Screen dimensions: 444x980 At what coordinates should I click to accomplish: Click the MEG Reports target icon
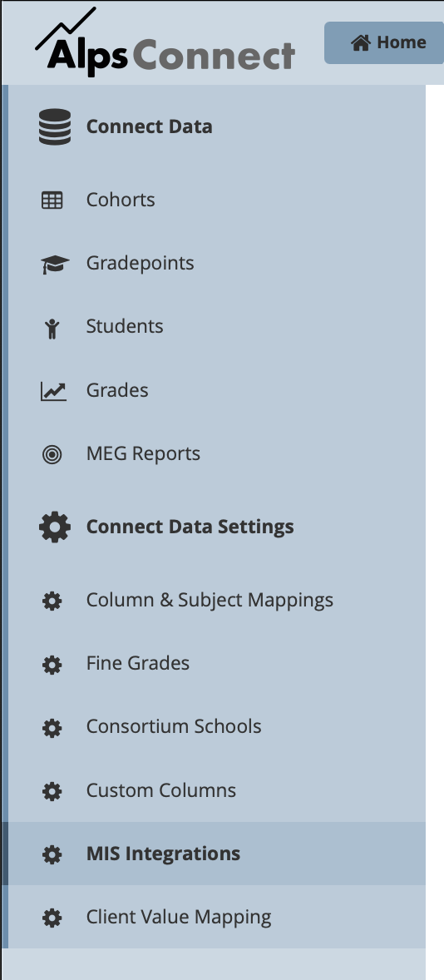click(52, 454)
